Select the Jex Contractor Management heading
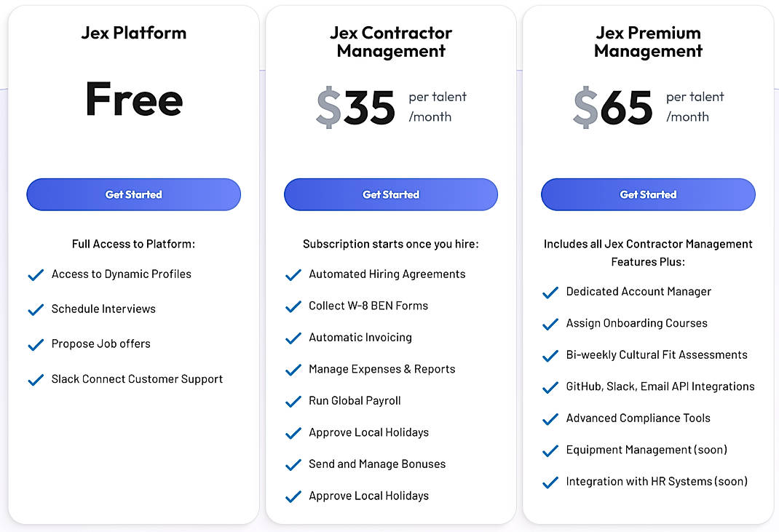 [391, 41]
